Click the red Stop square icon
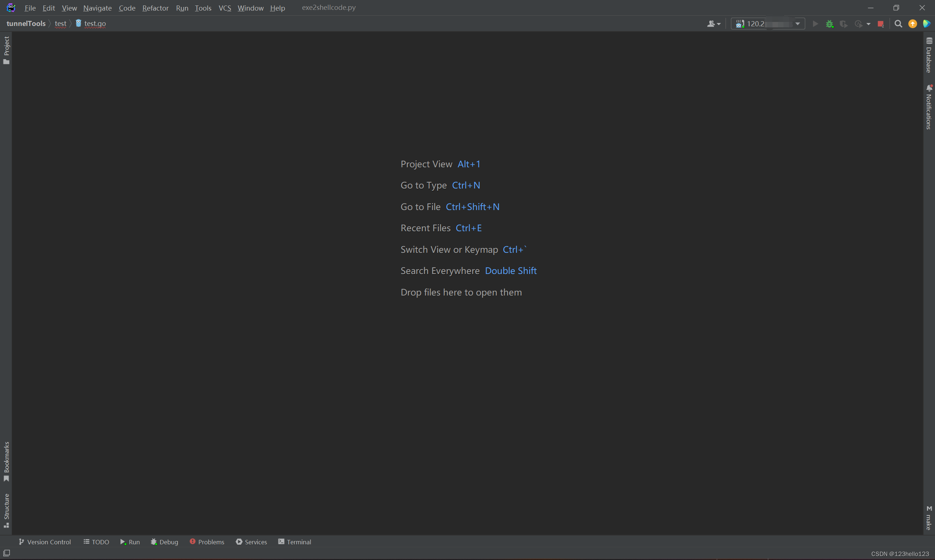Viewport: 935px width, 560px height. [x=881, y=24]
